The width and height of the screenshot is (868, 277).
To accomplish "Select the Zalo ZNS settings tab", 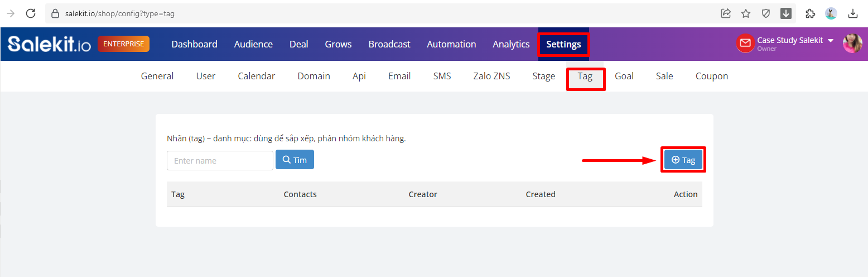I will coord(491,76).
